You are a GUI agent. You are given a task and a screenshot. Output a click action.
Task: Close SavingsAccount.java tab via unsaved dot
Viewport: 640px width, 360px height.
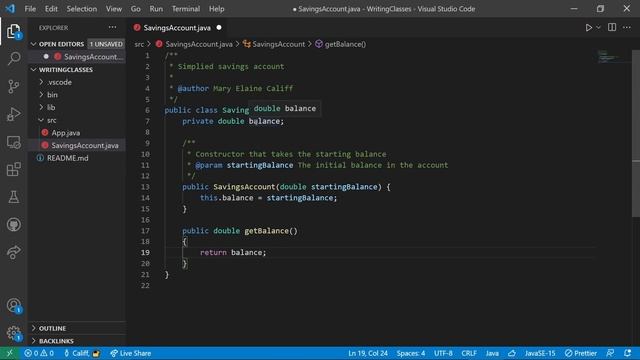pyautogui.click(x=219, y=27)
